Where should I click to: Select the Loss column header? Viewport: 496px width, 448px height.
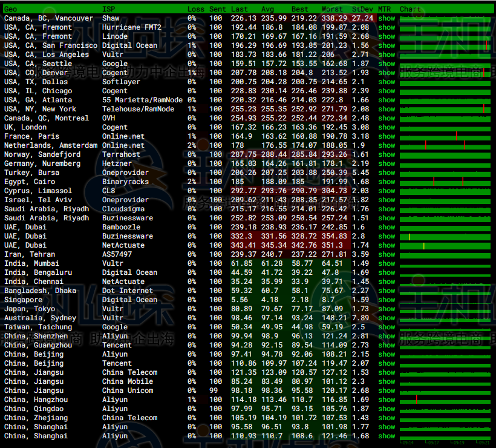195,9
